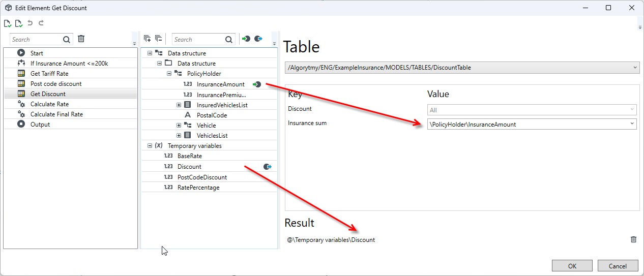Image resolution: width=644 pixels, height=276 pixels.
Task: Select InsuranceAmount in the data tree
Action: [x=220, y=84]
